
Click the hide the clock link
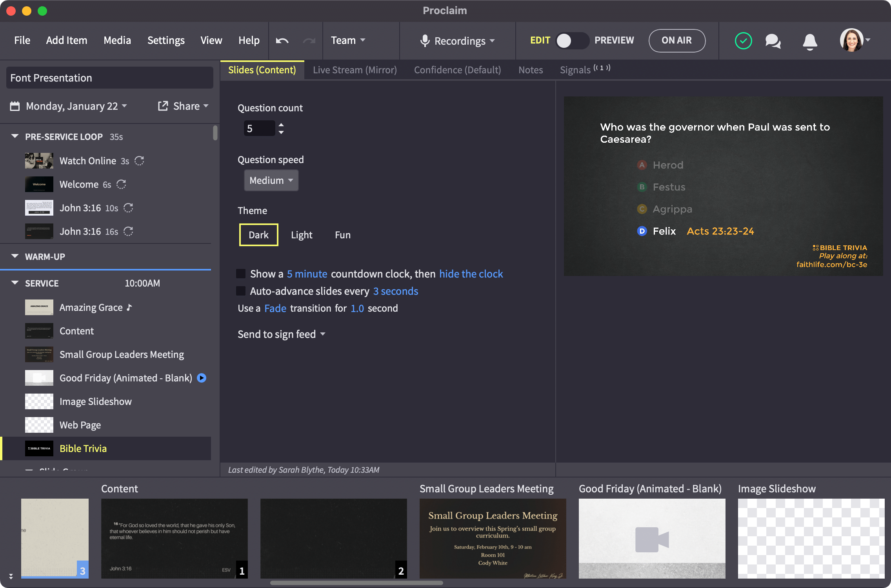(471, 274)
